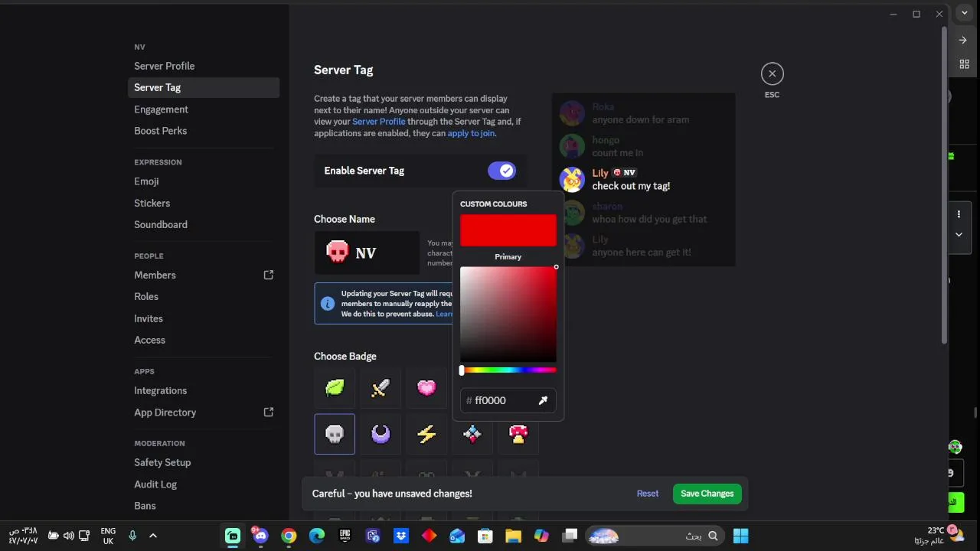Select the green leaf badge
Screen dimensions: 980x551
coord(335,388)
